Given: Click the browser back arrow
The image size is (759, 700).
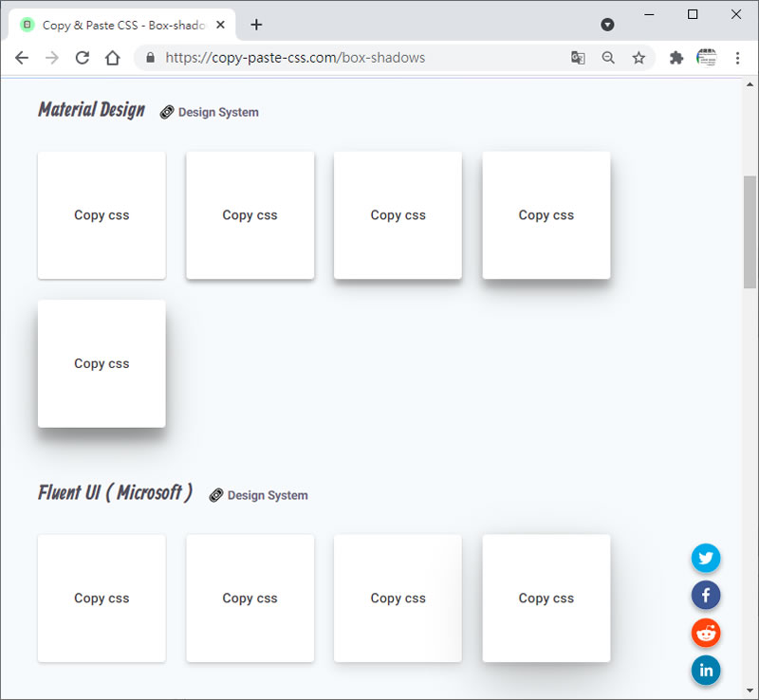Looking at the screenshot, I should 22,58.
